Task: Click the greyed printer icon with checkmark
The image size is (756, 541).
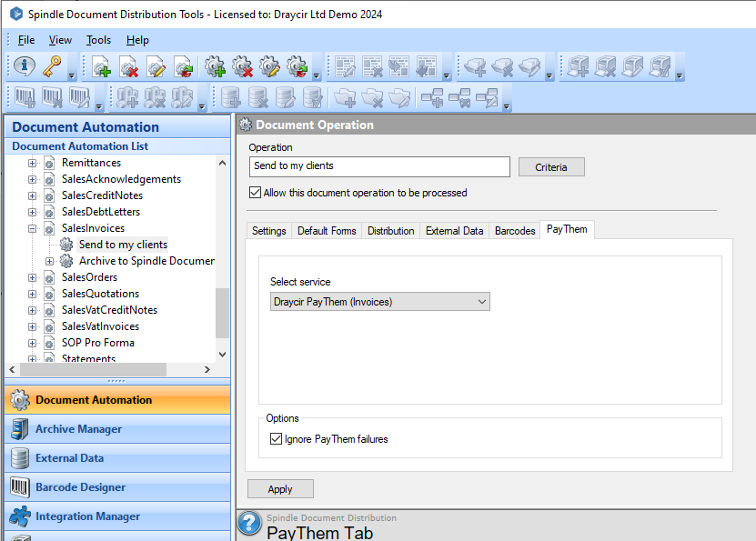Action: tap(660, 66)
